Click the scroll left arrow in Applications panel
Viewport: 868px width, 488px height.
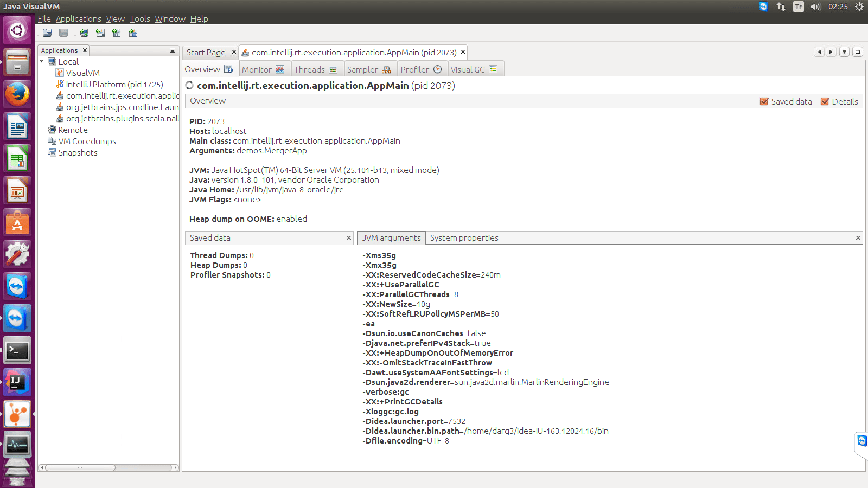click(x=42, y=467)
